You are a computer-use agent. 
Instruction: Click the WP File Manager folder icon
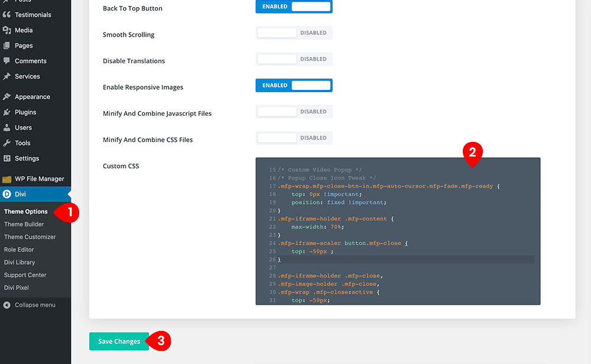[7, 178]
